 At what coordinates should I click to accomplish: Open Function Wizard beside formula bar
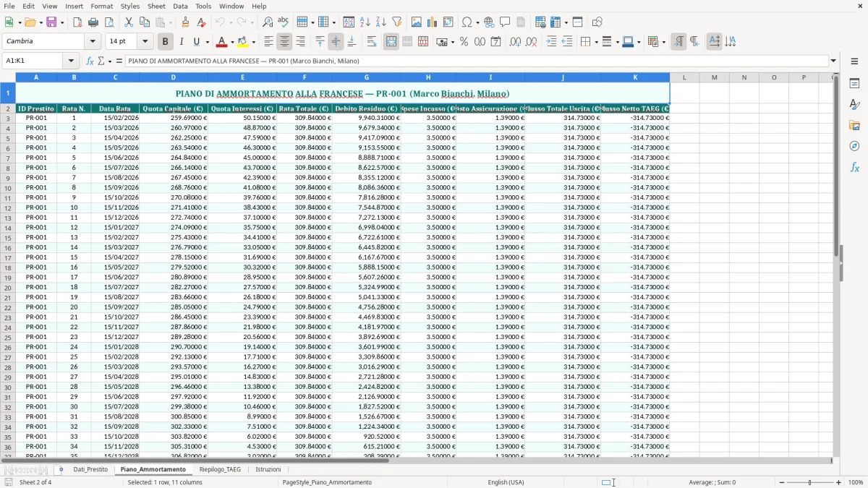90,61
